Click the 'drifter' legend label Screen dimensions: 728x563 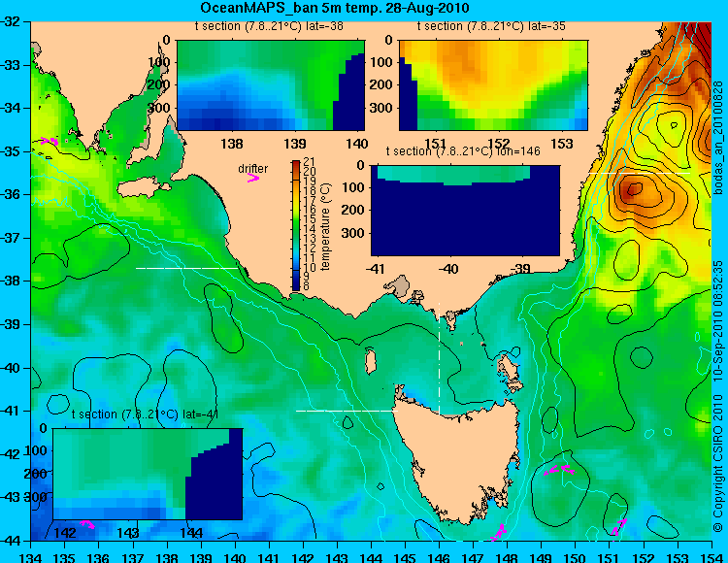[x=253, y=169]
